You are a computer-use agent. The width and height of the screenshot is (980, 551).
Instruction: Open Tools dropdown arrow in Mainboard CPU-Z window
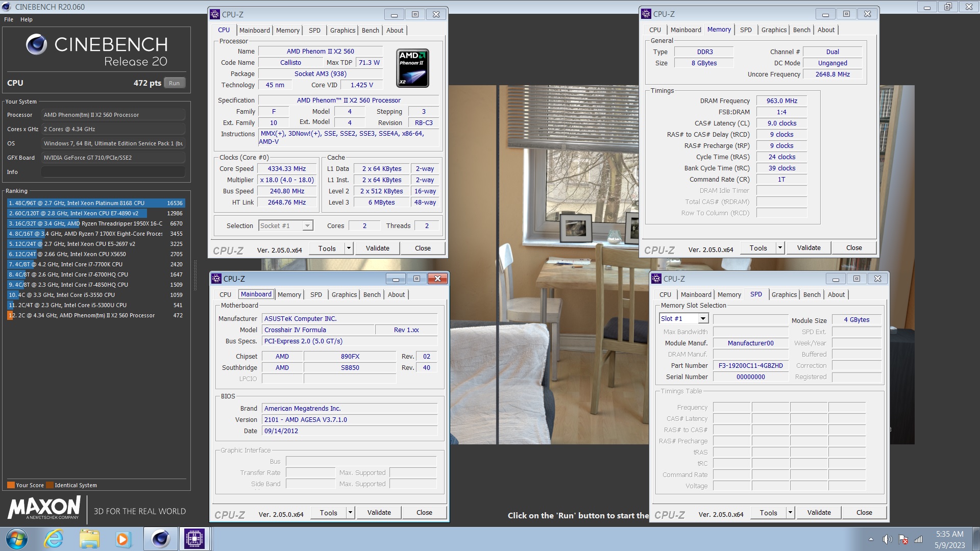350,513
